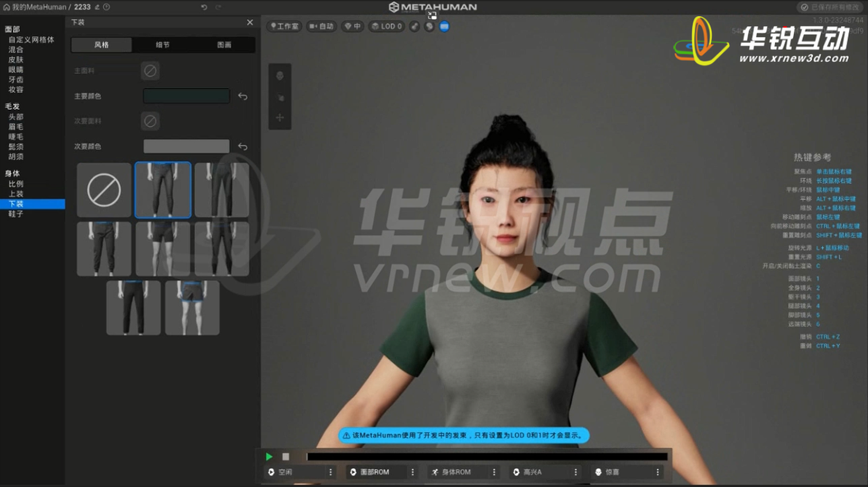Open 鞋子 settings in the sidebar

tap(16, 214)
